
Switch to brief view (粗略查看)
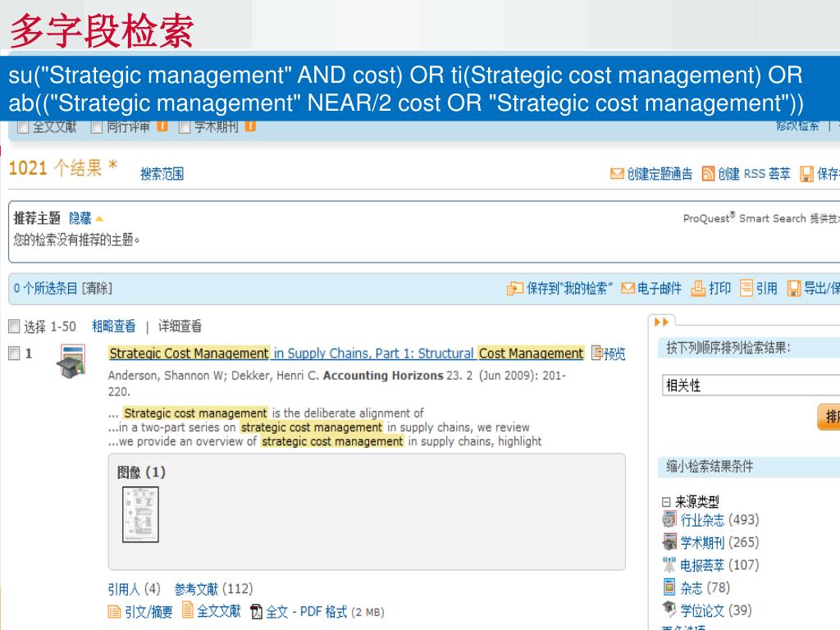coord(113,326)
